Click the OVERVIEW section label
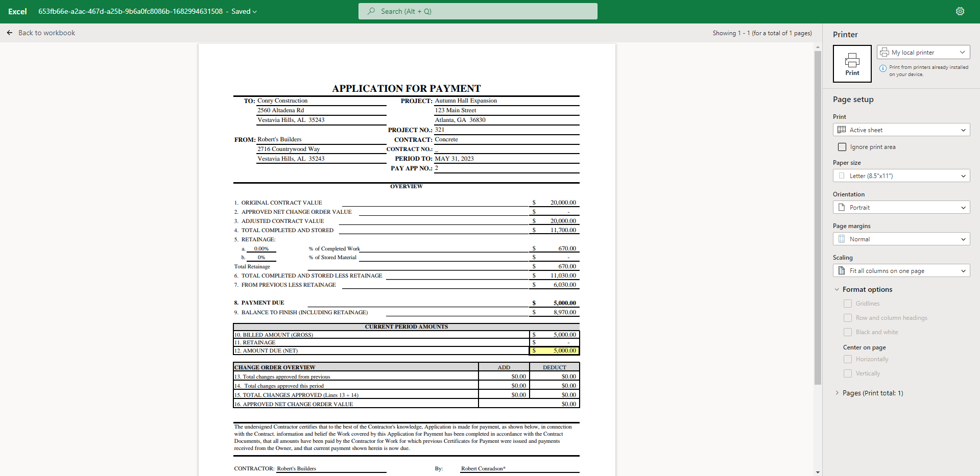 tap(407, 186)
